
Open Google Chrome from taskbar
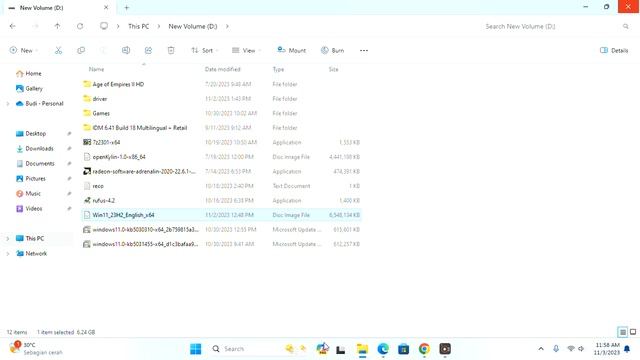click(x=424, y=349)
